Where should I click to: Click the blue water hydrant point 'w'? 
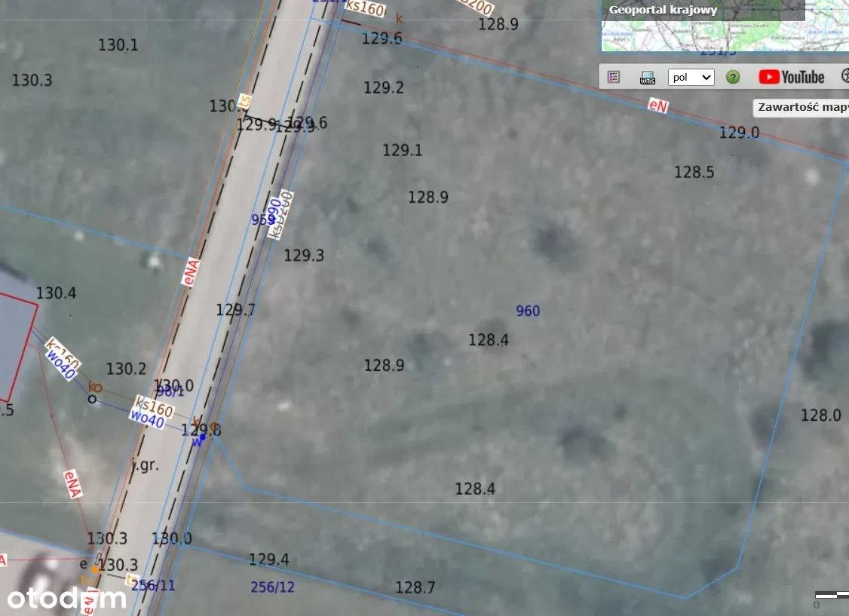(202, 437)
